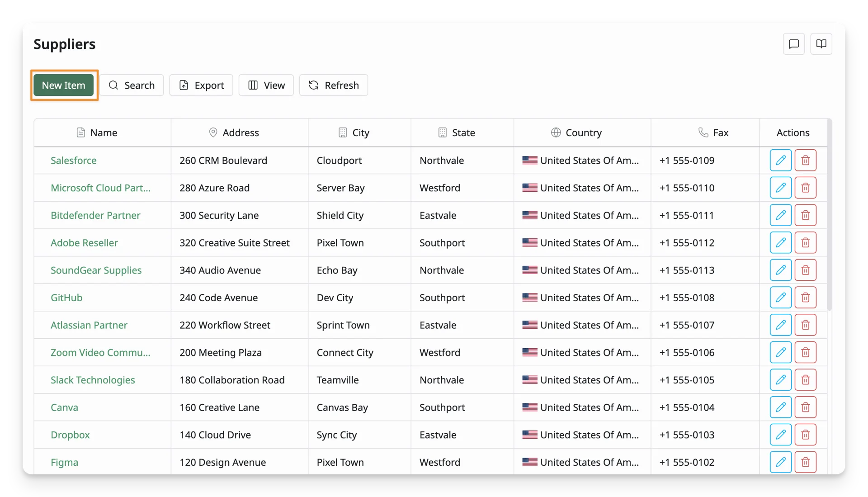The image size is (868, 497).
Task: Edit the Adobe Reseller entry
Action: pyautogui.click(x=780, y=242)
